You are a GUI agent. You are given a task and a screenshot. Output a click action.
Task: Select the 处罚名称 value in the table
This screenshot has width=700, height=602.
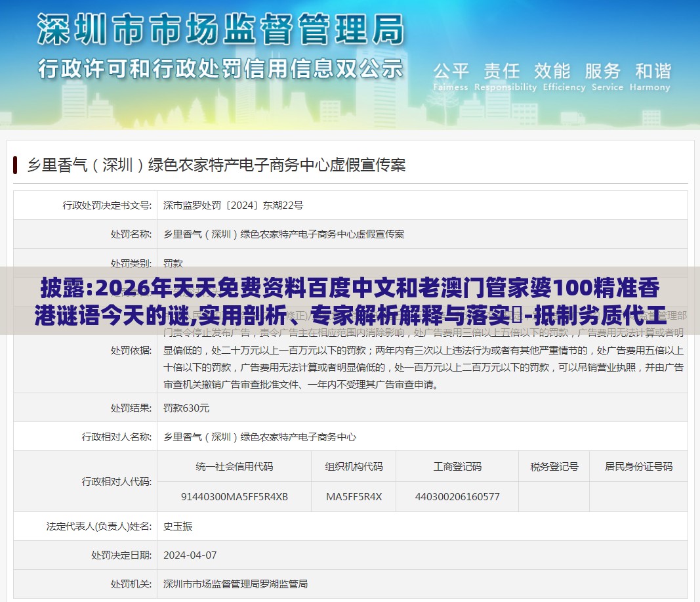point(283,234)
